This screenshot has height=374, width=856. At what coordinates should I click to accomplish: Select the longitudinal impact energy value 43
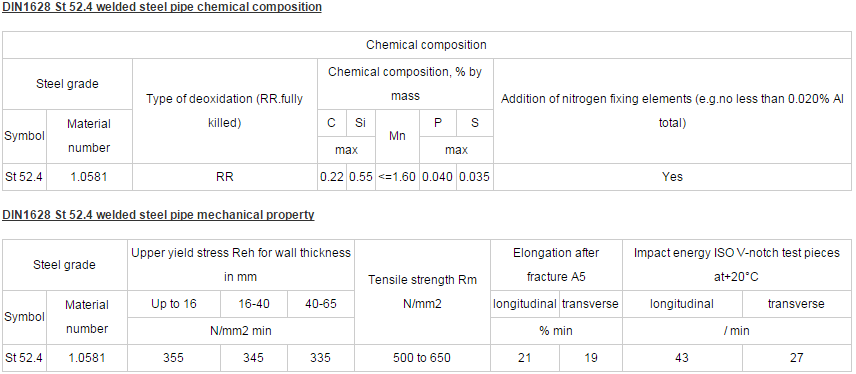(682, 358)
